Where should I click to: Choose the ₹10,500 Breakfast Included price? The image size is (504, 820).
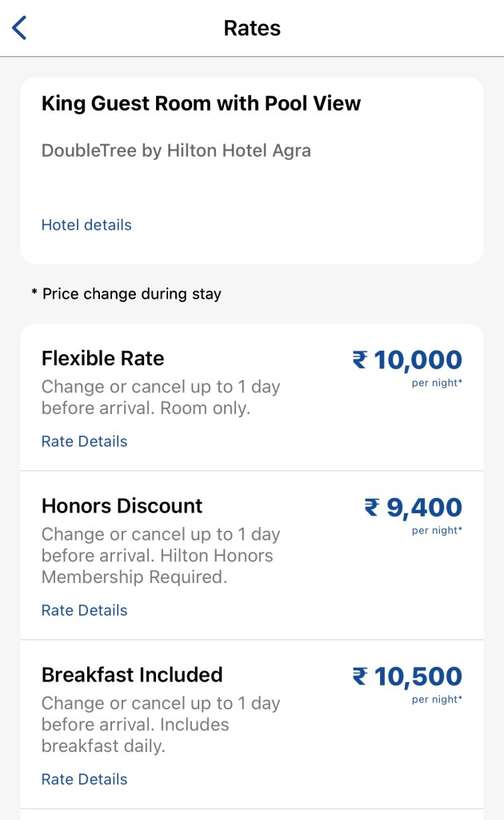407,677
